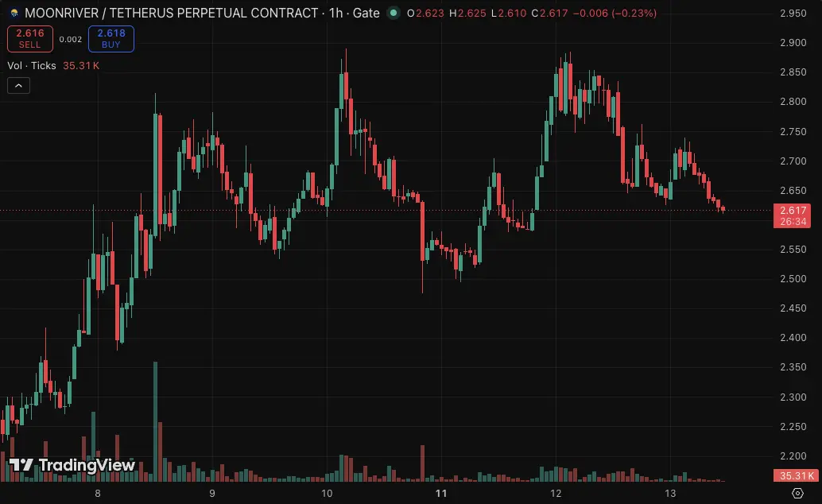Click the 2.200 price axis label
Image resolution: width=822 pixels, height=504 pixels.
pos(793,456)
